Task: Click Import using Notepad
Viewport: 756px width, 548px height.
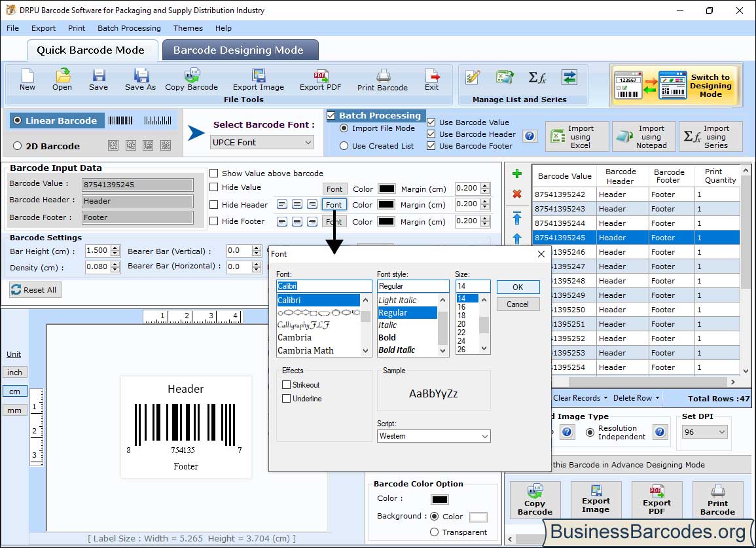Action: coord(644,137)
